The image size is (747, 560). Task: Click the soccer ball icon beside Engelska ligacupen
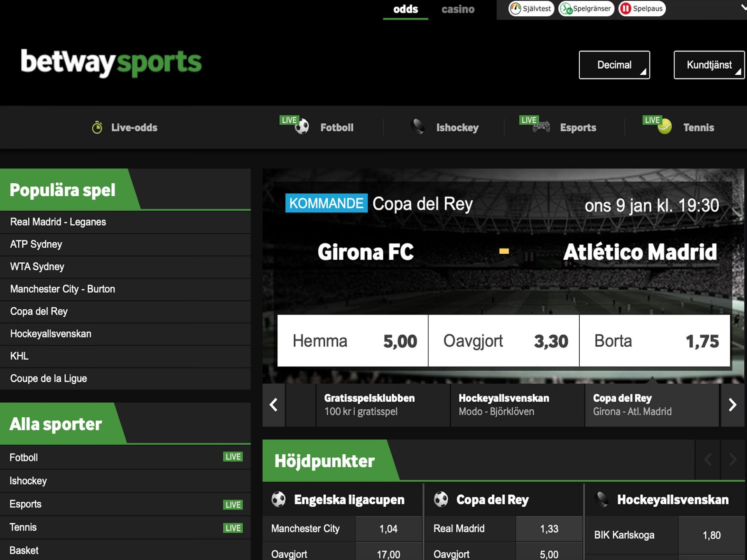pyautogui.click(x=279, y=499)
